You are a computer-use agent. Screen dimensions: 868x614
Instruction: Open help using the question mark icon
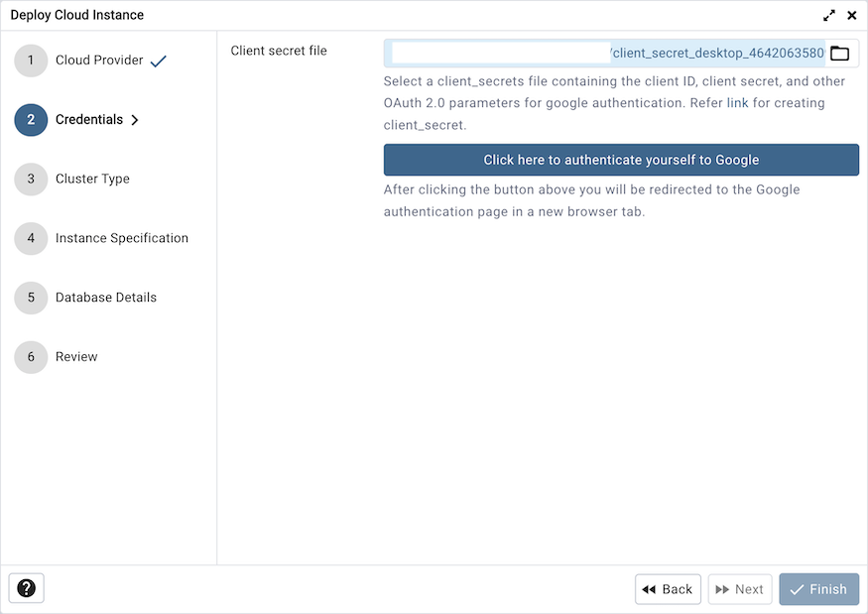tap(26, 588)
